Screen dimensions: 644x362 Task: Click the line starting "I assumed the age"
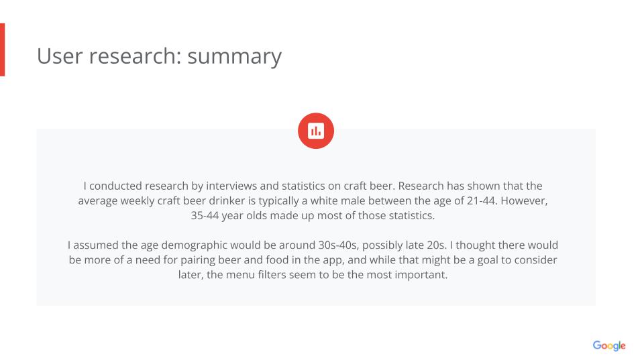tap(313, 245)
